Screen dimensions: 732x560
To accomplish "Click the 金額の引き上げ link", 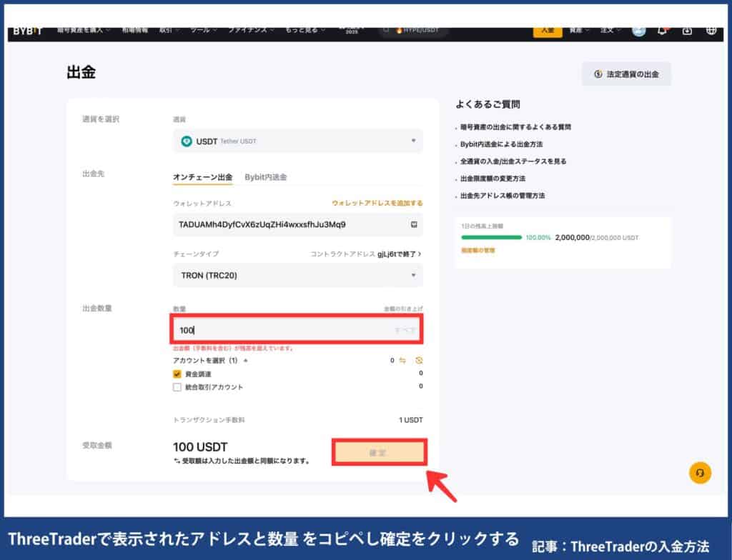I will point(403,309).
